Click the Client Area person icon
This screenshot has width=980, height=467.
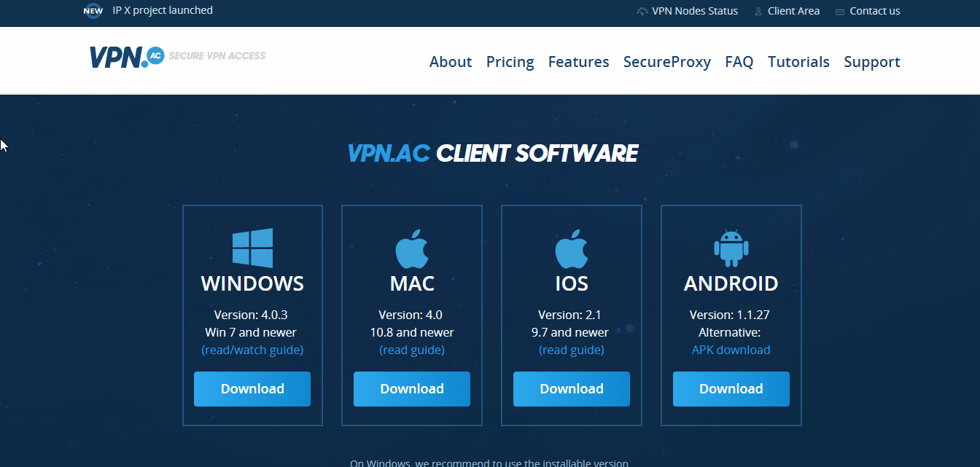[758, 12]
